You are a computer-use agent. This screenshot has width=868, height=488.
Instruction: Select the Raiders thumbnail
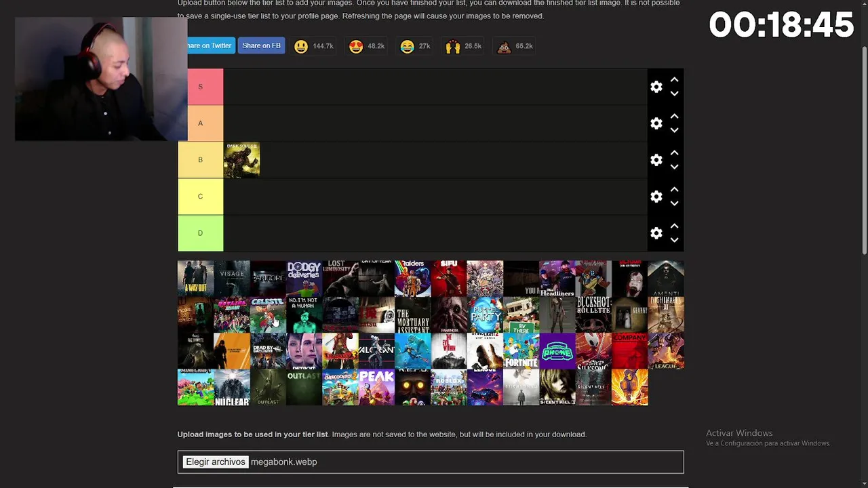click(412, 279)
